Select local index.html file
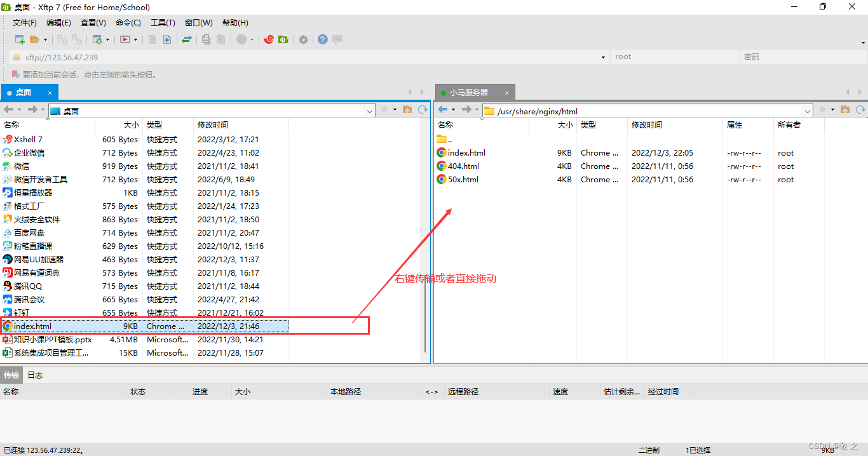 point(145,326)
